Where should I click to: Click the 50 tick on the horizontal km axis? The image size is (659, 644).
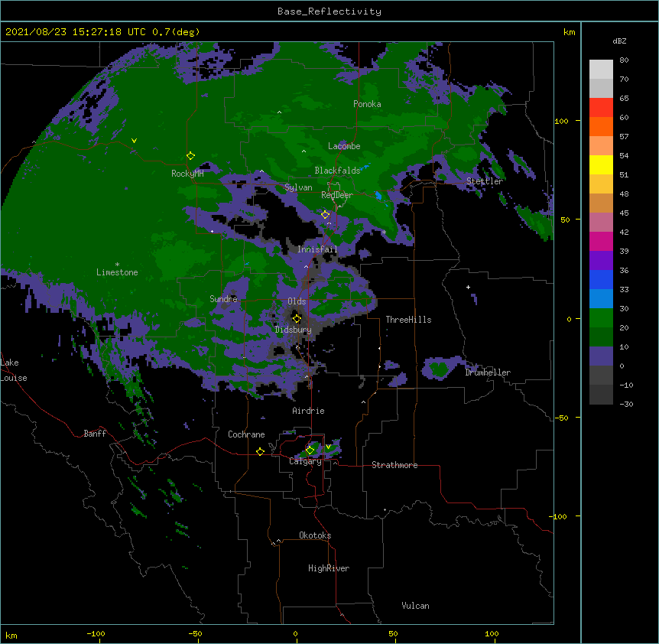pos(393,633)
